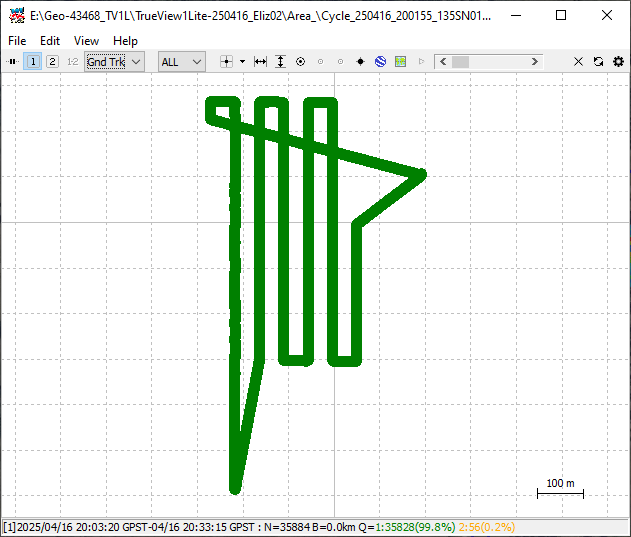Click the fix center diamond icon
The height and width of the screenshot is (537, 631).
click(361, 62)
